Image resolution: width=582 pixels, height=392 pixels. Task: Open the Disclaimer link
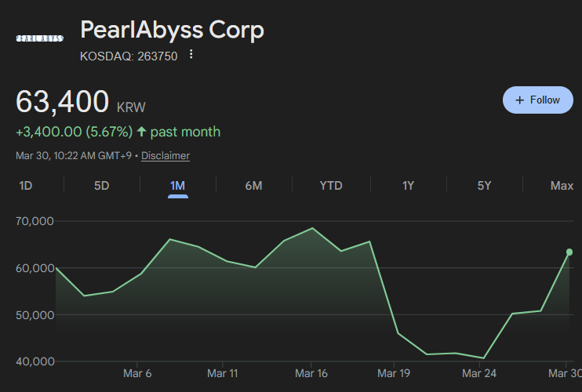166,155
